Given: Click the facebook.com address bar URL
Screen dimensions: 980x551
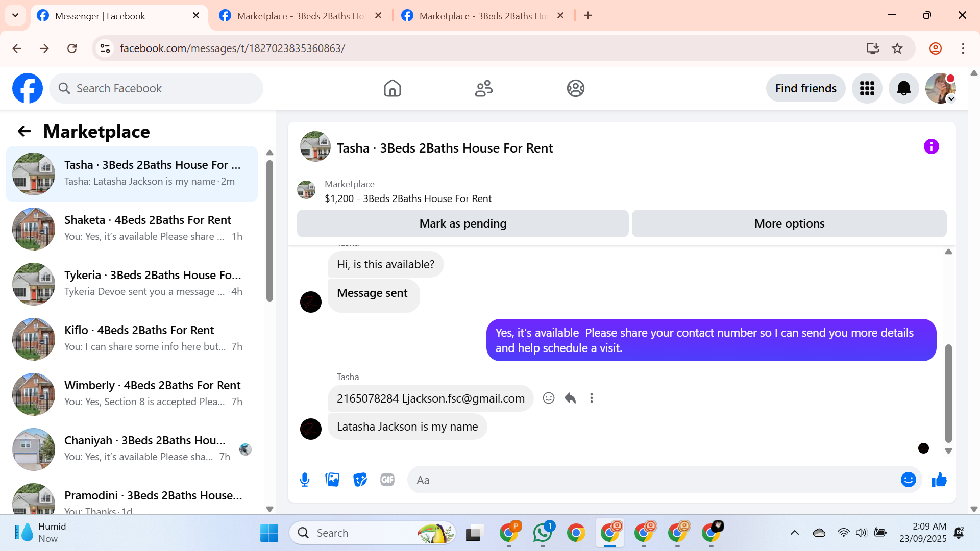Looking at the screenshot, I should click(x=232, y=48).
